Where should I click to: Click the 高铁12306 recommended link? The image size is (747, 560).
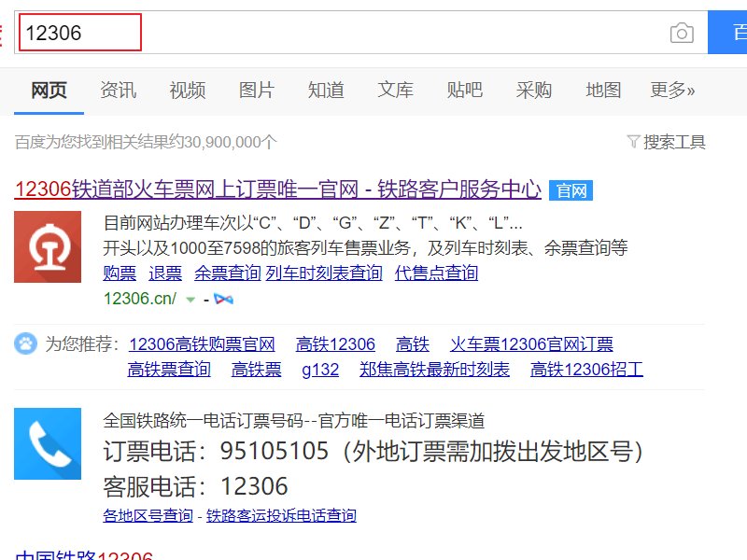[x=336, y=343]
